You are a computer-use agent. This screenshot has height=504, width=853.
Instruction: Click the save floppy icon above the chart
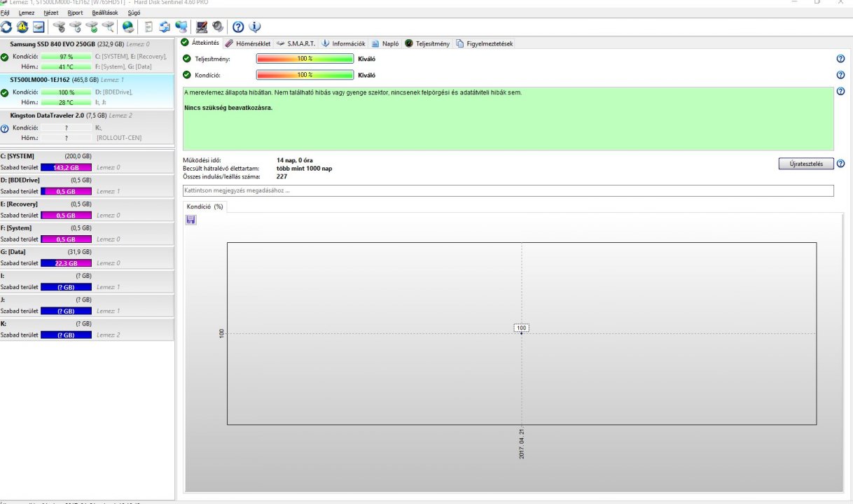[x=191, y=220]
